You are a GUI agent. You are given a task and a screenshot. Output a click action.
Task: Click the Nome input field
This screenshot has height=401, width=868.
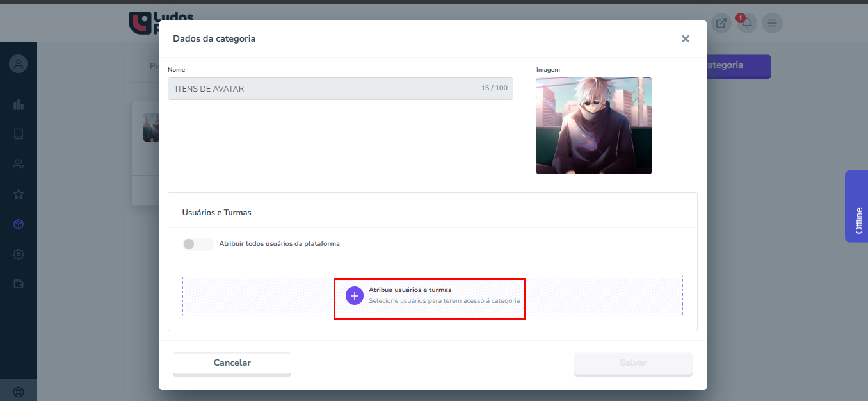pos(341,88)
